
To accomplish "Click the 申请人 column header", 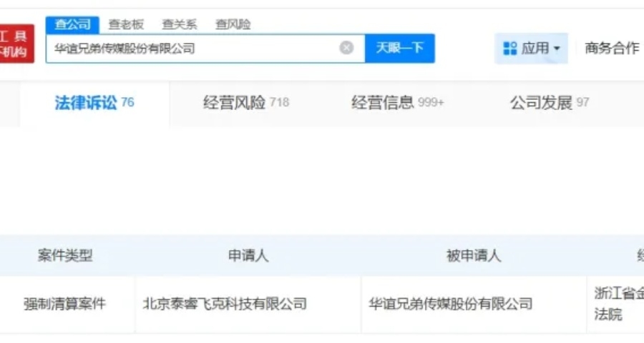I will click(x=248, y=256).
